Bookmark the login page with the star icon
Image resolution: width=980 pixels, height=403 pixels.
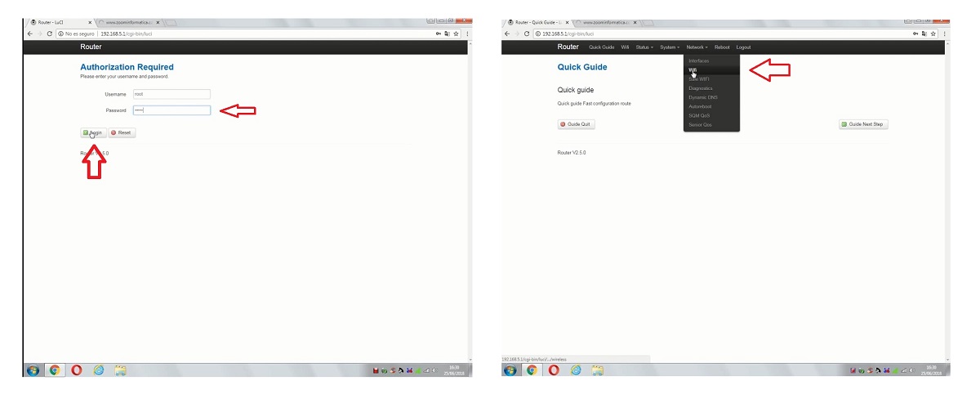tap(456, 34)
